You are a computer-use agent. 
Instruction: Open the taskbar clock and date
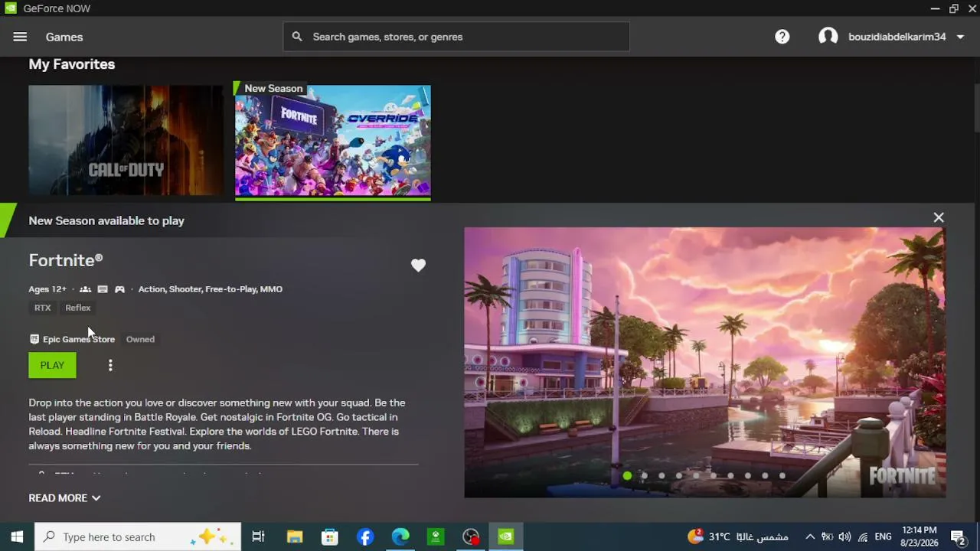tap(920, 536)
